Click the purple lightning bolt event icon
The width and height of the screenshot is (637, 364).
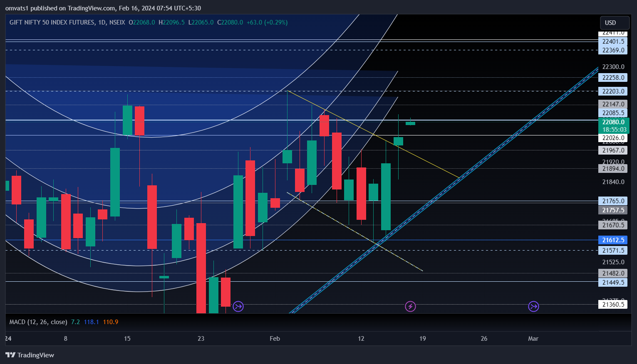(x=411, y=307)
